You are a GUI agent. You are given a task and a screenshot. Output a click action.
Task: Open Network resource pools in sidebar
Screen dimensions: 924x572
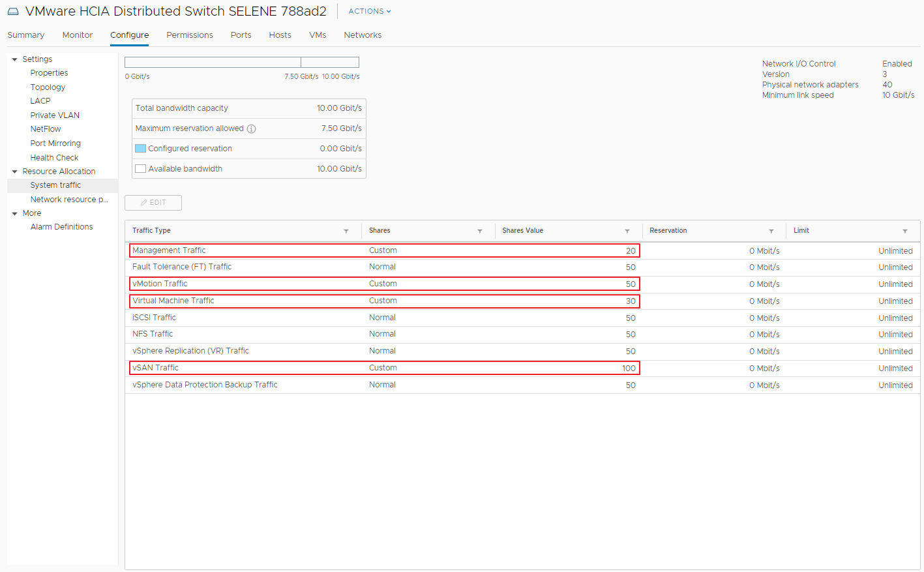pos(69,200)
